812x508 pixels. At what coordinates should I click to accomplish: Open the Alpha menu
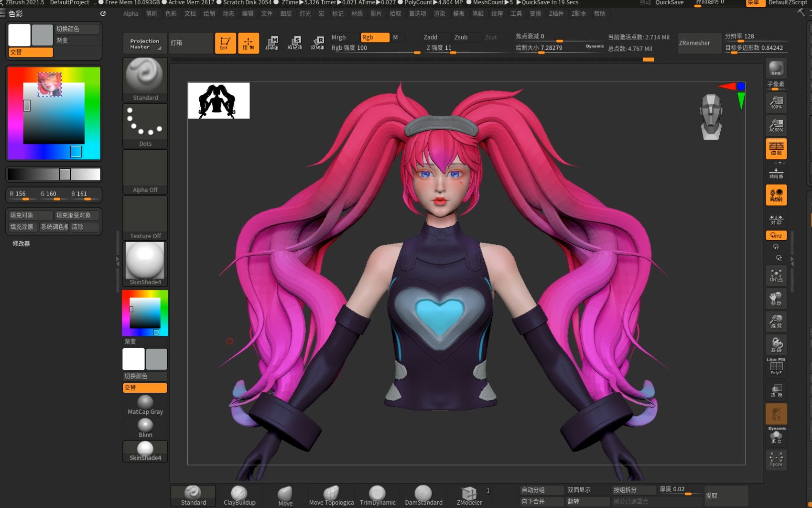pyautogui.click(x=130, y=13)
